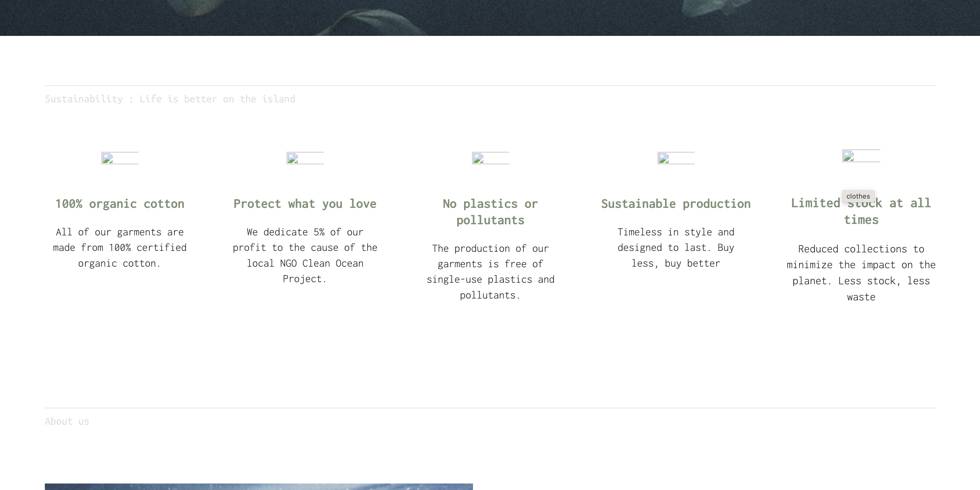This screenshot has height=490, width=980.
Task: Click the 'Reduced collections' paragraph
Action: coord(861,273)
